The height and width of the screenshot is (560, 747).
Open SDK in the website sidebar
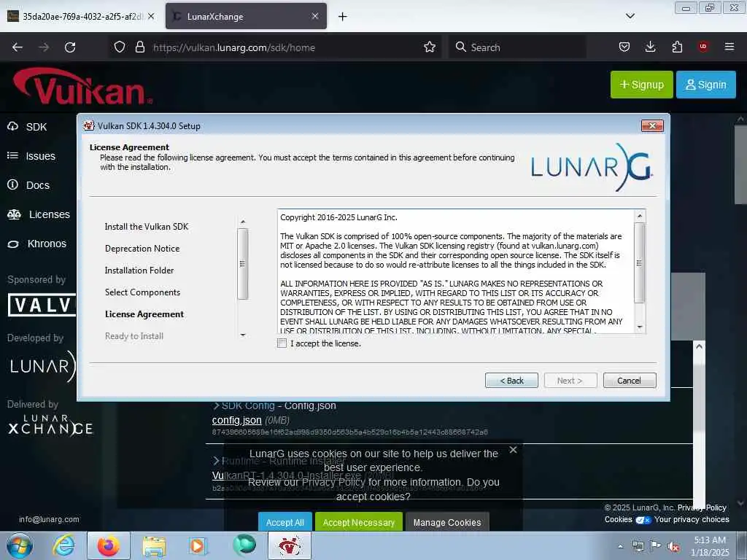27,127
